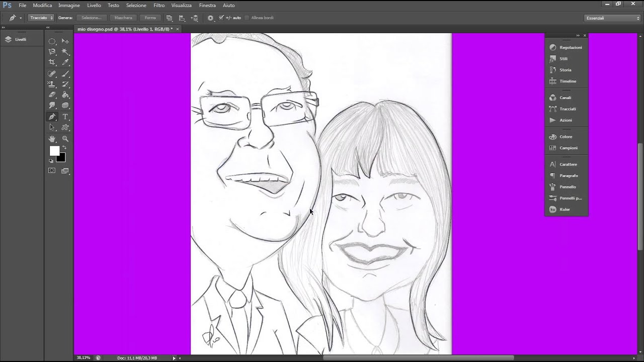Click the 38,13% zoom level field
This screenshot has width=644, height=362.
[84, 358]
